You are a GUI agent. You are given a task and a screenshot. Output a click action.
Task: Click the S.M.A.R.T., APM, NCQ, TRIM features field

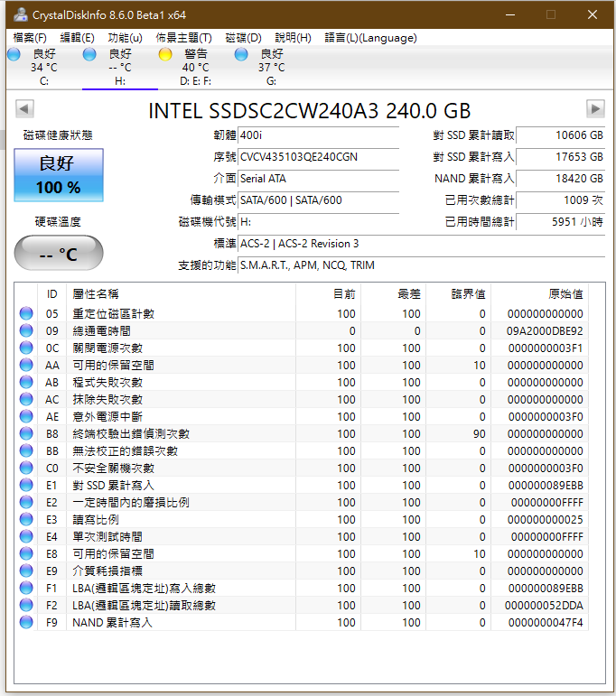coord(422,266)
